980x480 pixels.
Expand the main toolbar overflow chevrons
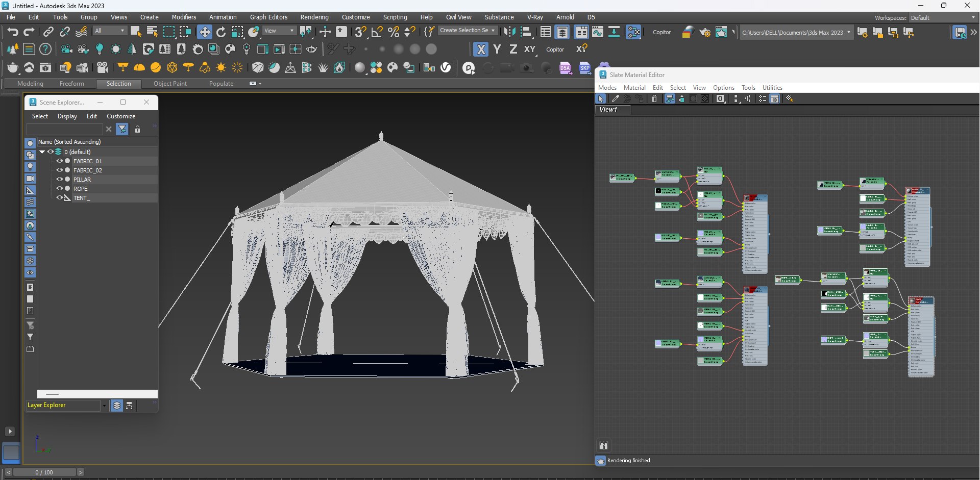point(973,32)
